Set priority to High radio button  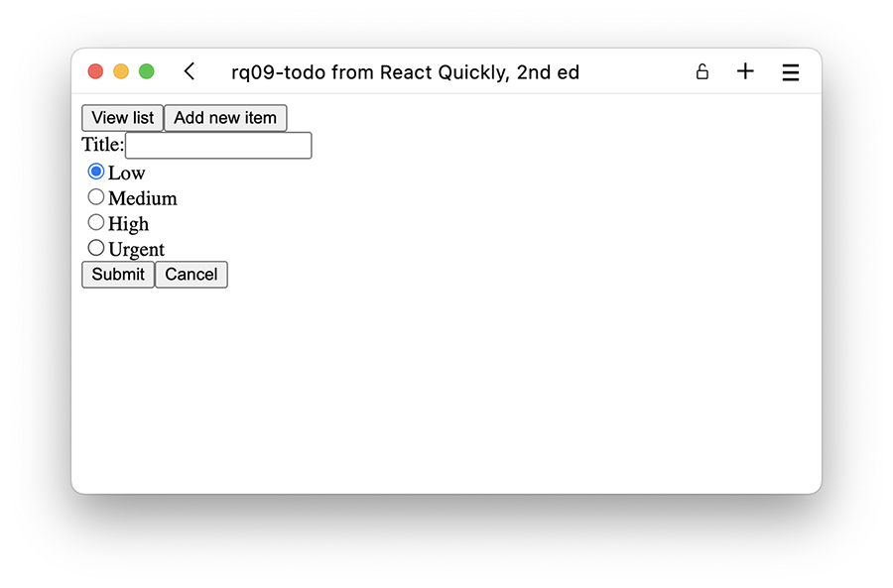tap(96, 222)
